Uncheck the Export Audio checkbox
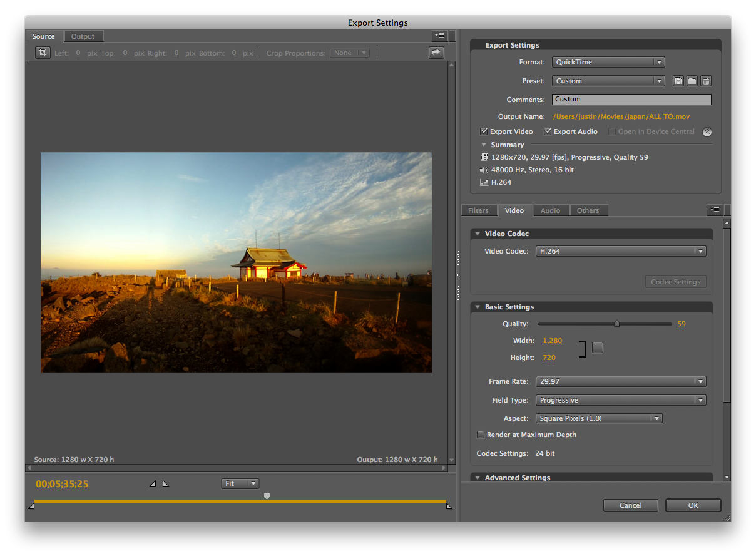756x556 pixels. 548,131
